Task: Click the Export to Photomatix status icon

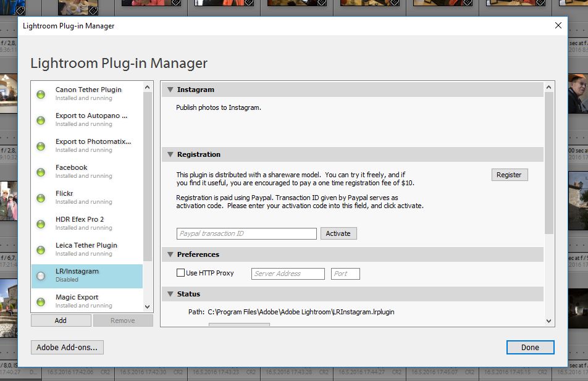Action: pos(41,146)
